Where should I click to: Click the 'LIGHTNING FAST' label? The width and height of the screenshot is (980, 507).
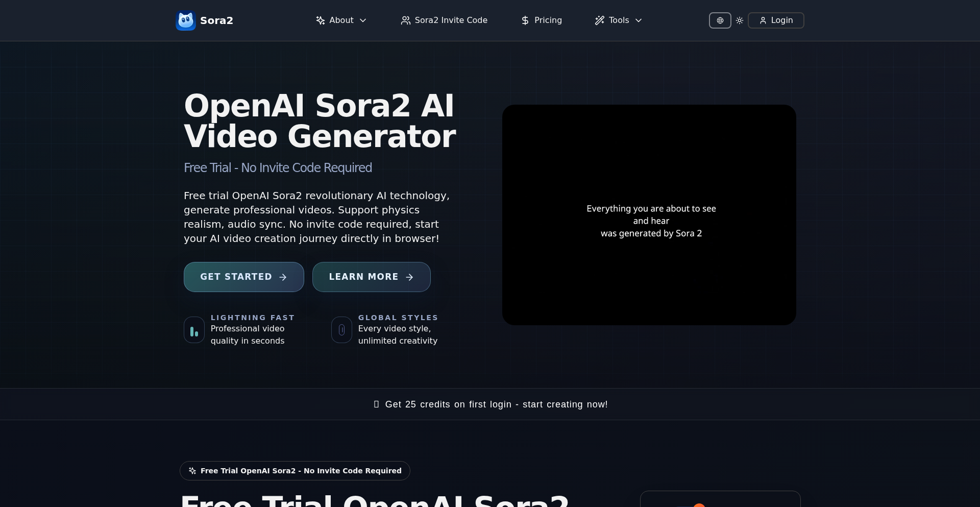tap(253, 318)
